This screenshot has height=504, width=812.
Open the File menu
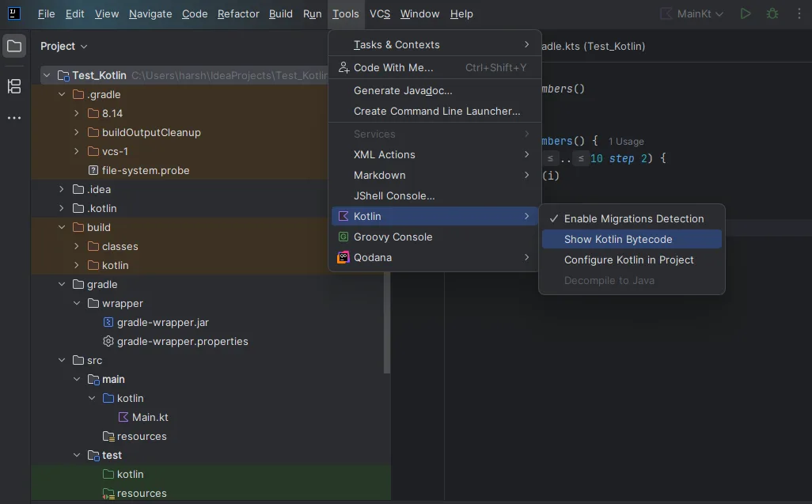point(46,14)
